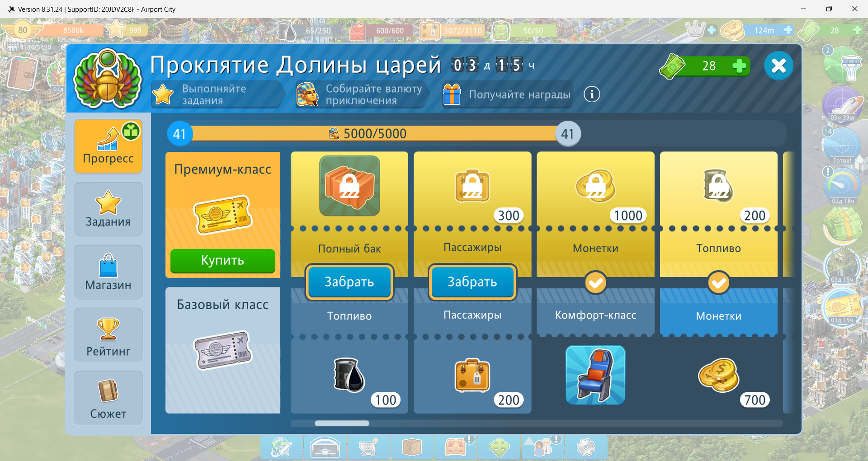Open the chest icon in bottom toolbar

coord(455,447)
